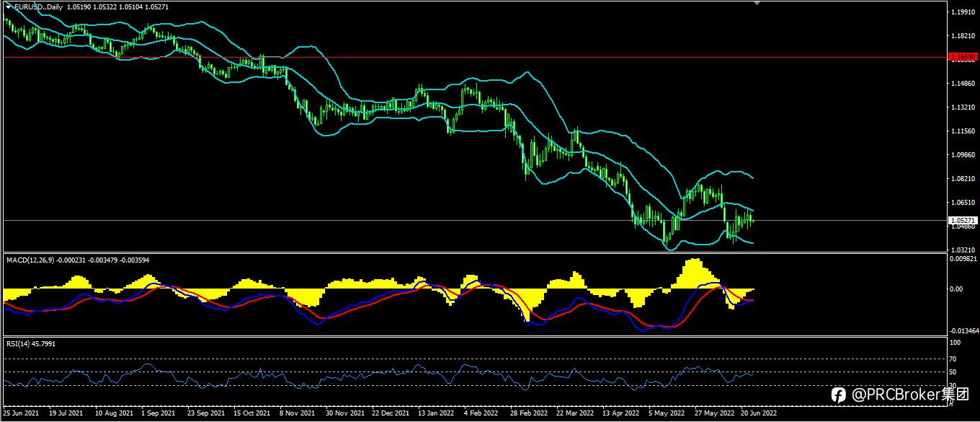Viewport: 980px width, 422px height.
Task: Click the 1.19910 price scale value
Action: tap(963, 12)
